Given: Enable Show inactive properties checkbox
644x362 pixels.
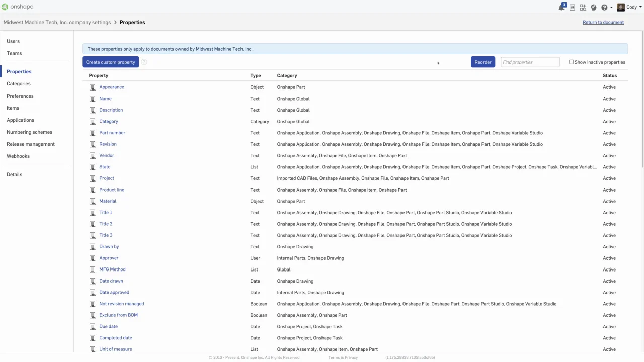Looking at the screenshot, I should click(x=571, y=62).
